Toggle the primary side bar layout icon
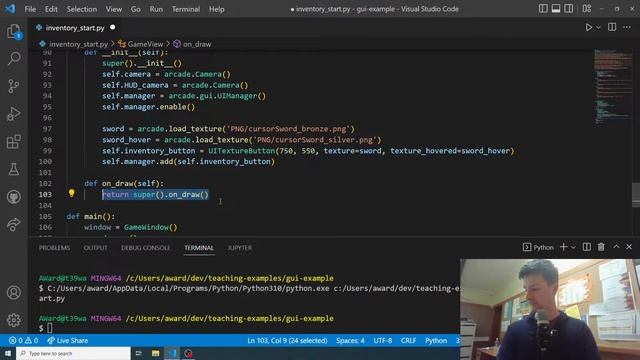This screenshot has height=360, width=640. tap(543, 9)
